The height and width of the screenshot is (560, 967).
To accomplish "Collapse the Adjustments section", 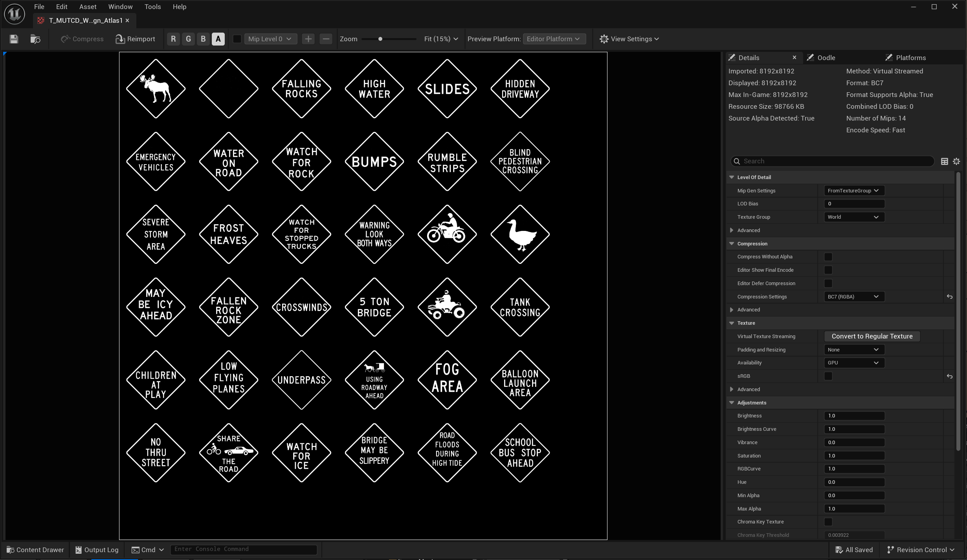I will (732, 403).
